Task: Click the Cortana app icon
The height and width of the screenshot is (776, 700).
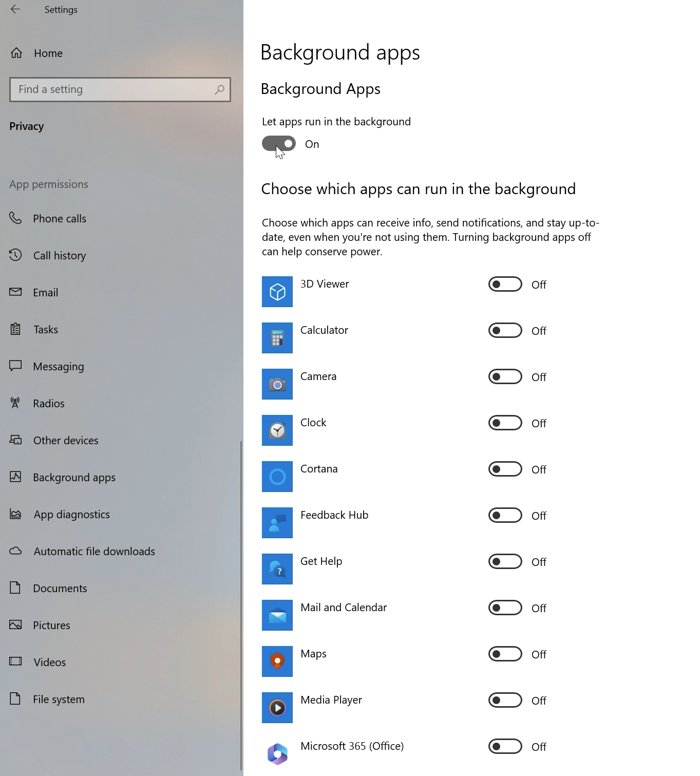Action: tap(277, 477)
